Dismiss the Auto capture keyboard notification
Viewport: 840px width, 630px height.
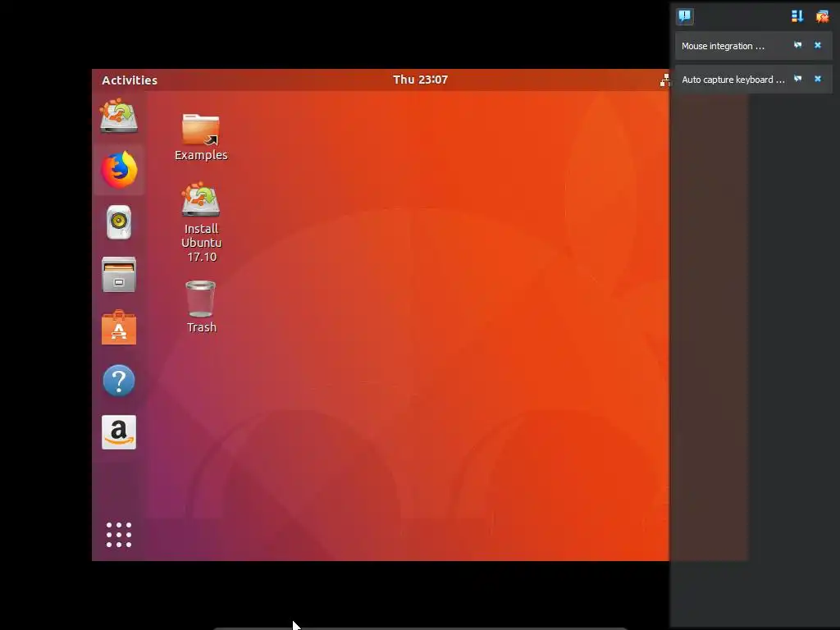click(818, 79)
